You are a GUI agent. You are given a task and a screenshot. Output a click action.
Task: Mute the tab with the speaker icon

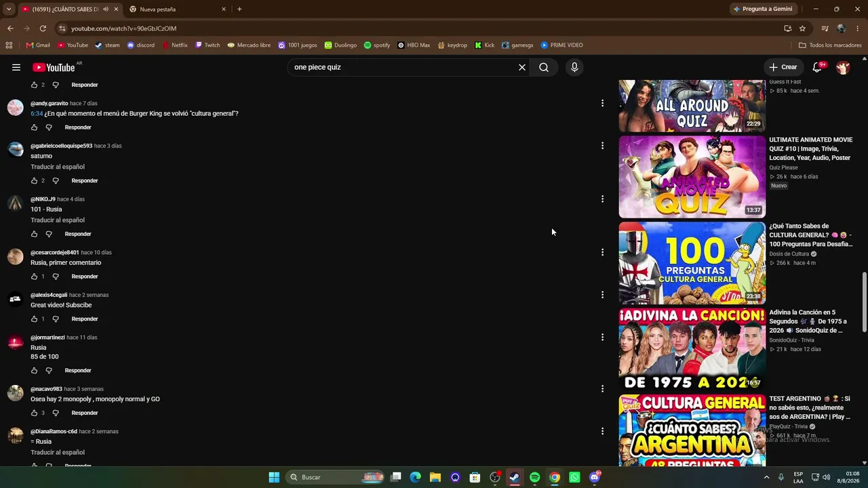(x=106, y=9)
